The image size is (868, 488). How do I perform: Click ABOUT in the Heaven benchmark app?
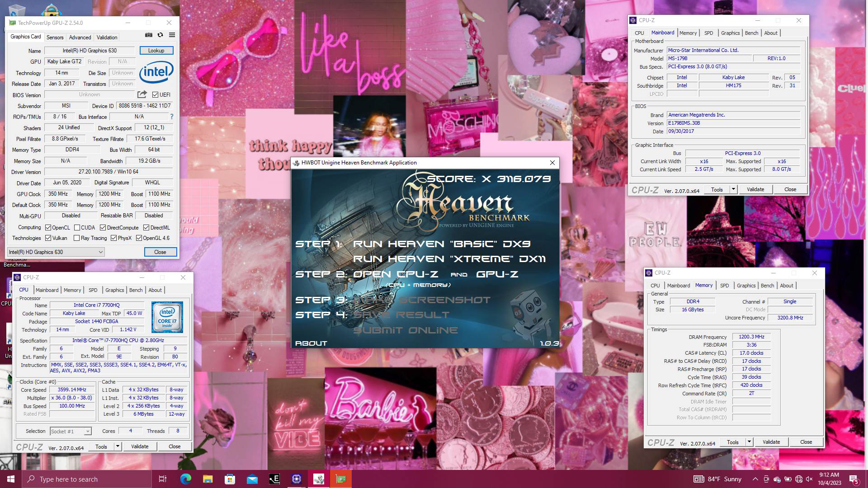pyautogui.click(x=311, y=343)
